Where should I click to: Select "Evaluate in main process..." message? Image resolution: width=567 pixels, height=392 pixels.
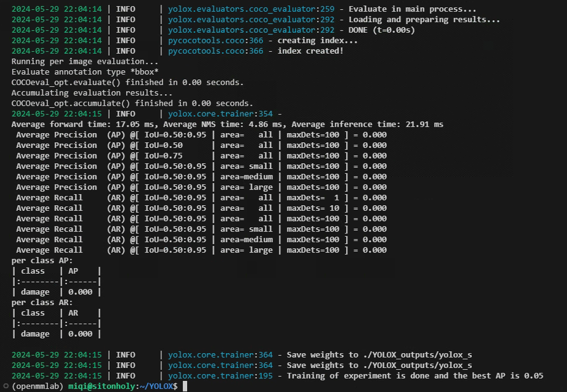[412, 9]
